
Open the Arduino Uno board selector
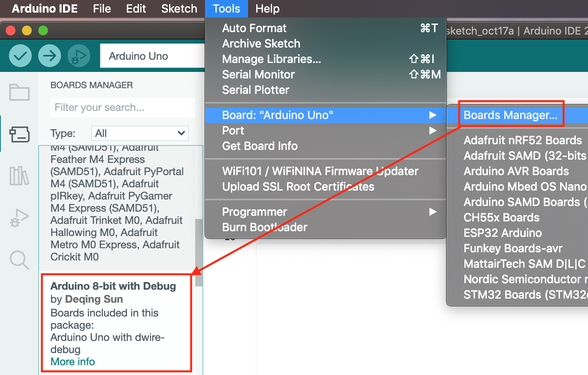coord(152,56)
